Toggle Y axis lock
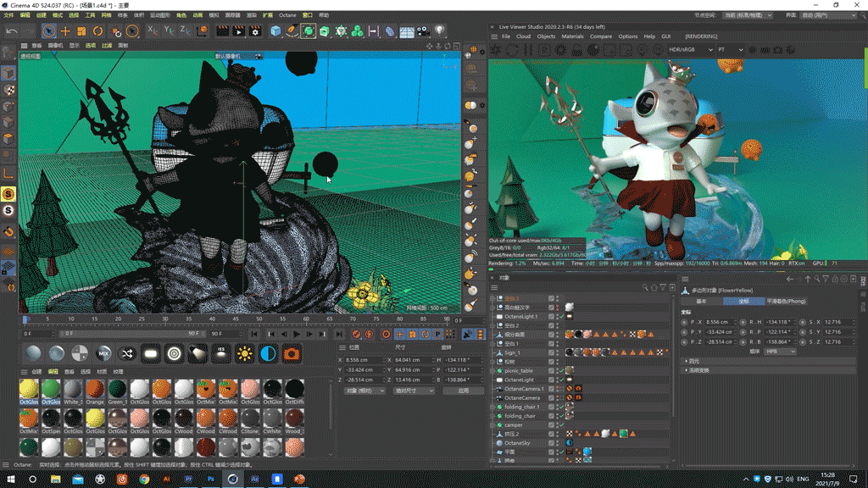Image resolution: width=868 pixels, height=488 pixels. pos(170,31)
